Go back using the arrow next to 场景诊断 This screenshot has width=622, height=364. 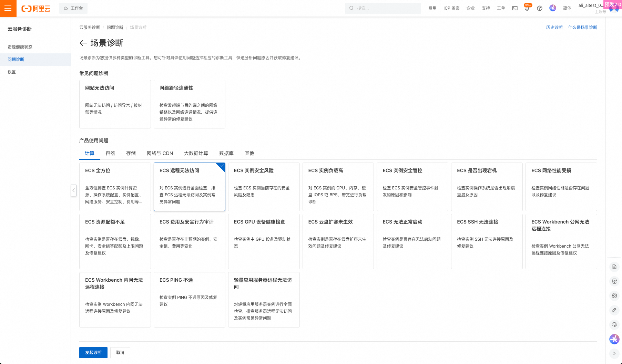(83, 43)
